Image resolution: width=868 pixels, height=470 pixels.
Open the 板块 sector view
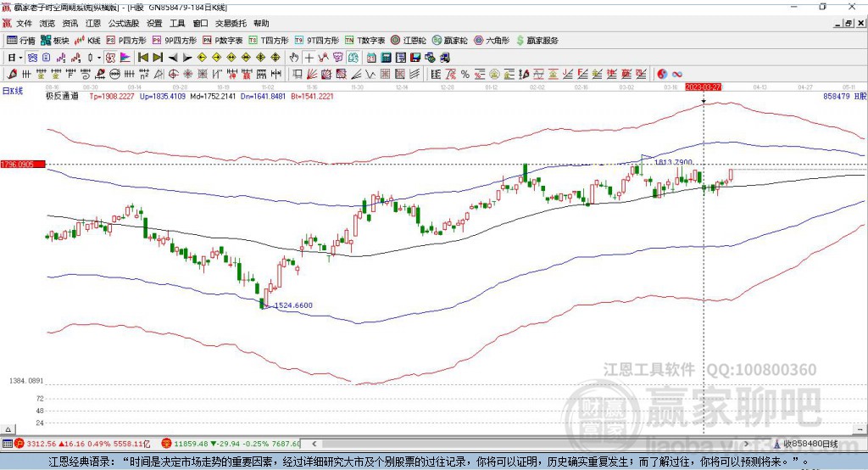(54, 41)
